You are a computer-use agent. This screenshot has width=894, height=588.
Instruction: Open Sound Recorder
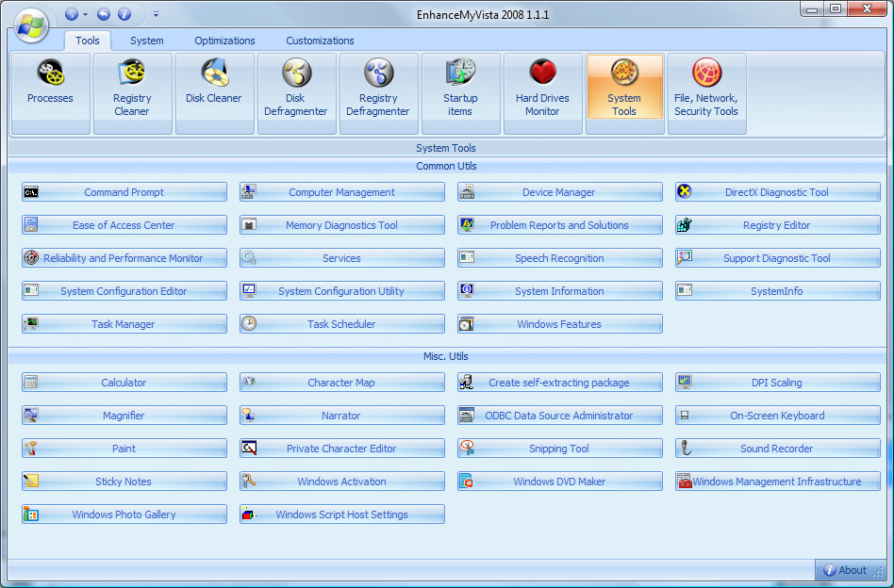pos(778,449)
